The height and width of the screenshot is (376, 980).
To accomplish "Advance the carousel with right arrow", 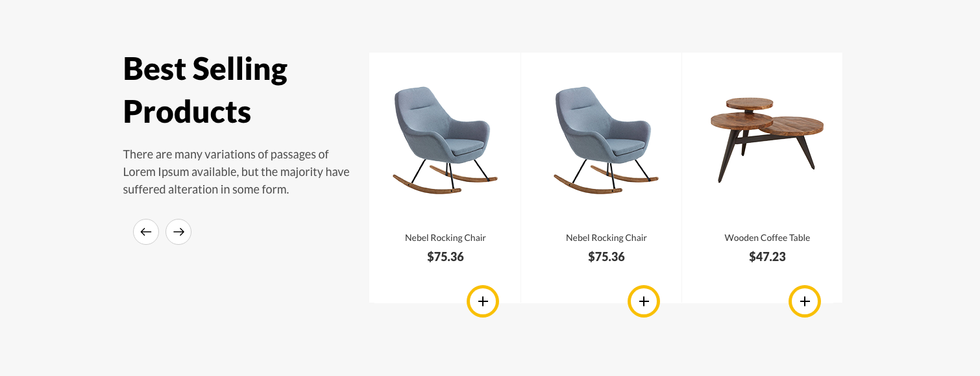I will (178, 232).
